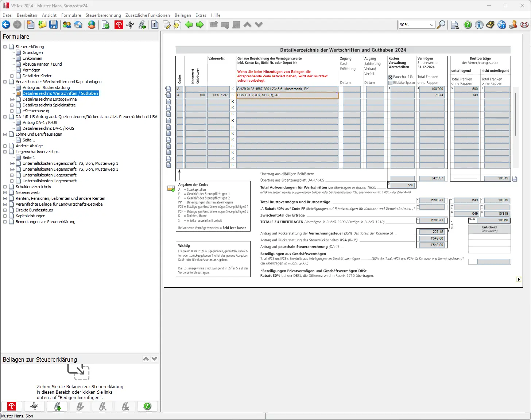531x420 pixels.
Task: Uncheck the Pauschal 1‰ checkbox
Action: point(391,77)
